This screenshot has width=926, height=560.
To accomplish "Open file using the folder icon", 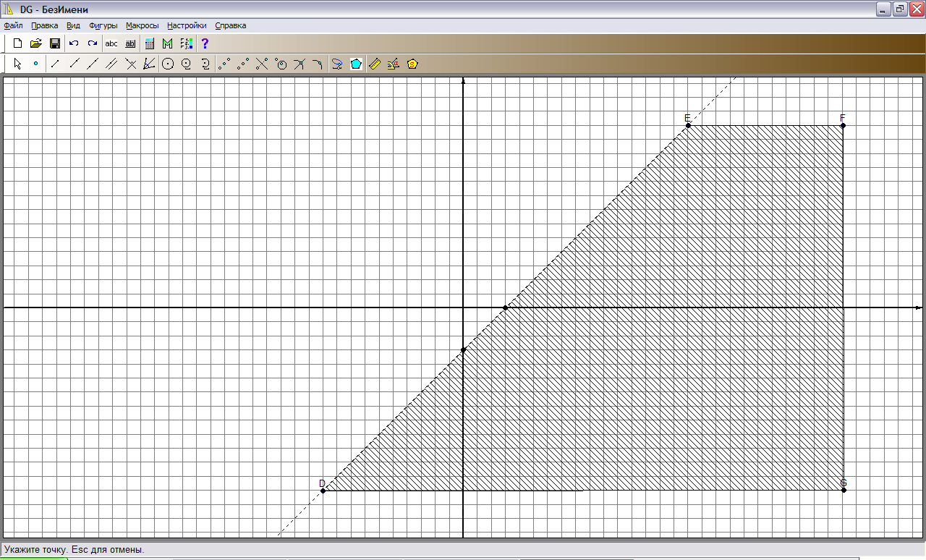I will (36, 43).
